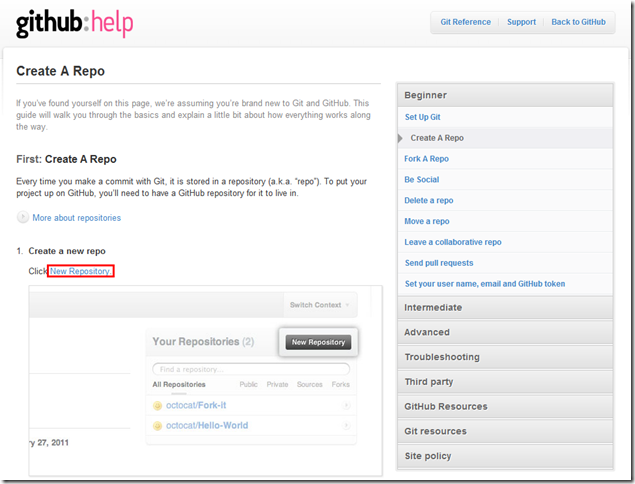Click the octocat/Hello-World repository smiley icon

157,426
